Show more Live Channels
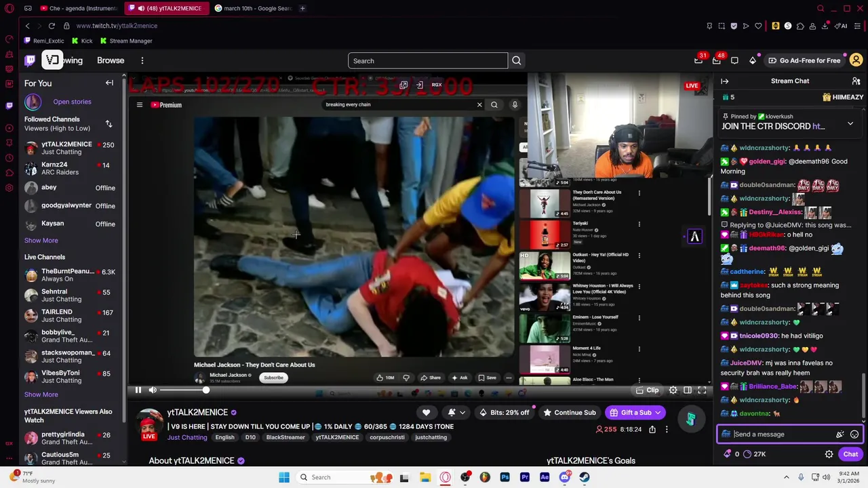 click(x=41, y=394)
